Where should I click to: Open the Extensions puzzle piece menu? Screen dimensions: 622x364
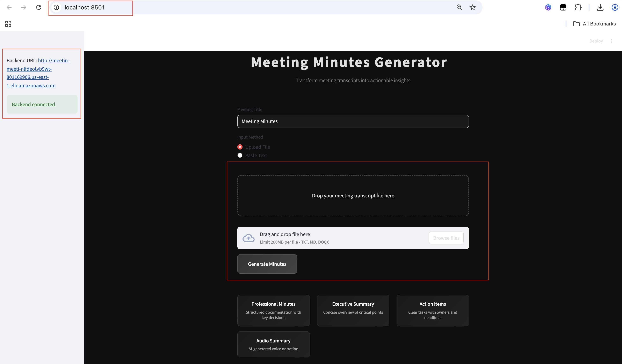point(578,7)
